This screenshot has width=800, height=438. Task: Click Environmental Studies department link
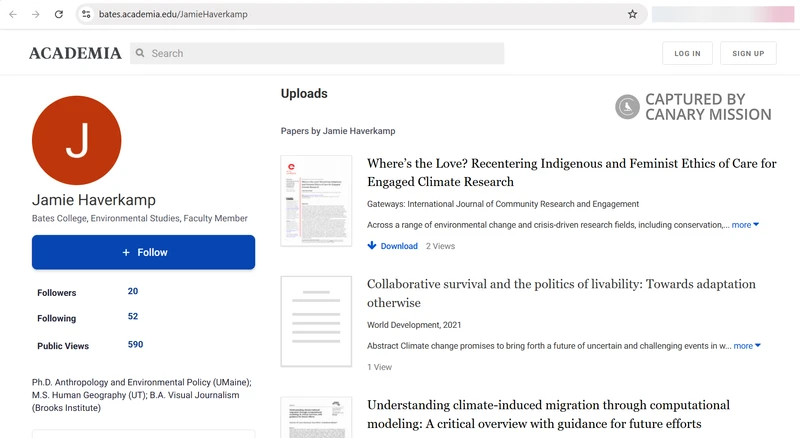pyautogui.click(x=135, y=218)
